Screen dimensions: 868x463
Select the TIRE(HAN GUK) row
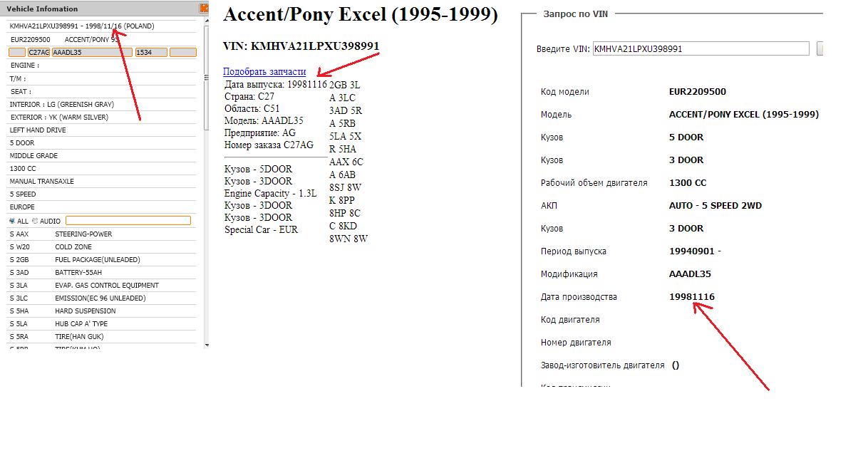pyautogui.click(x=101, y=336)
